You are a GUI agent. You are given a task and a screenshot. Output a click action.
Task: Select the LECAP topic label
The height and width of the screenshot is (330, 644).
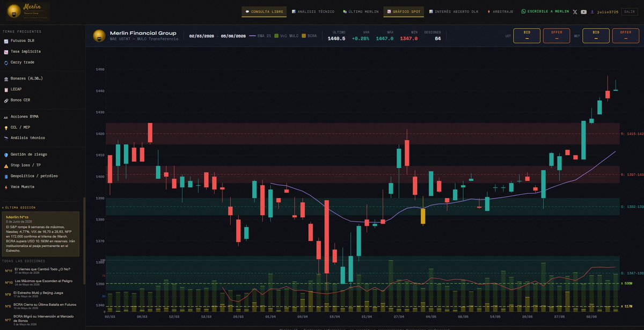pos(16,89)
